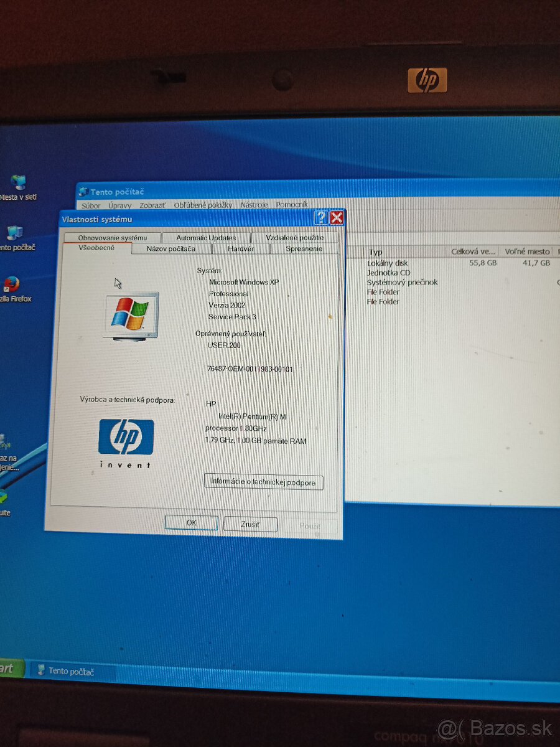
Task: Sort by Celková veľkosť column header
Action: 474,251
